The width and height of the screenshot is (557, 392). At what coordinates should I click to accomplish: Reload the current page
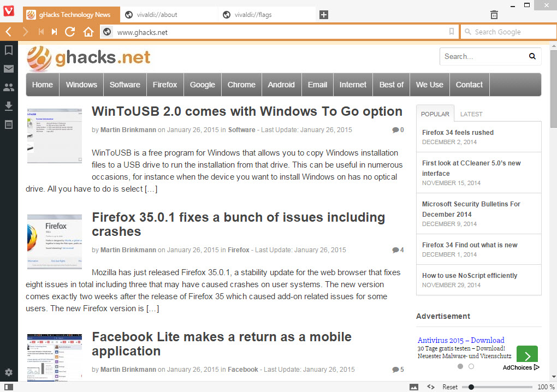pos(70,32)
